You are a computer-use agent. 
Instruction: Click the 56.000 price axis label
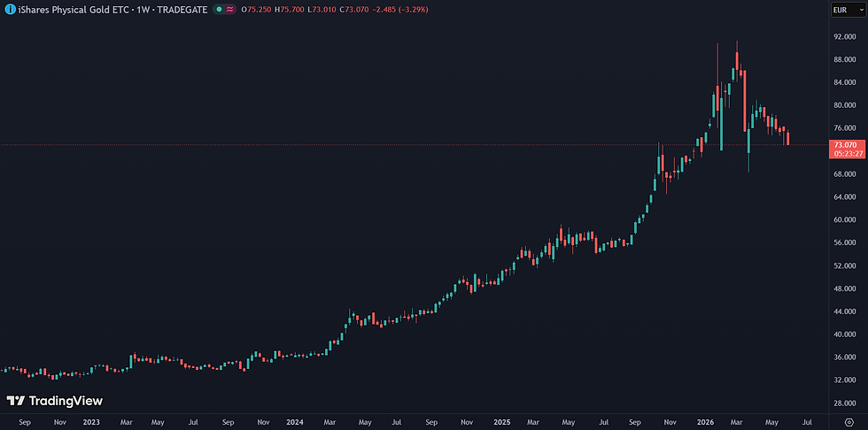click(x=845, y=242)
